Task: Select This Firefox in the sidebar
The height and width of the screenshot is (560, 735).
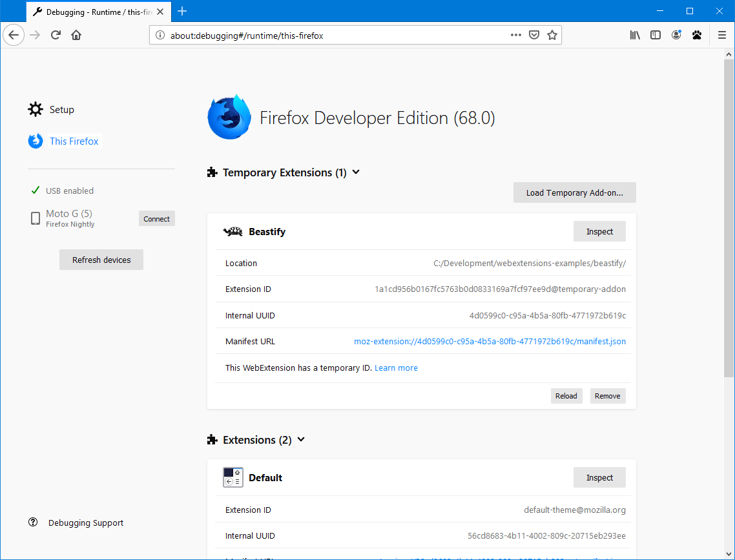Action: coord(74,141)
